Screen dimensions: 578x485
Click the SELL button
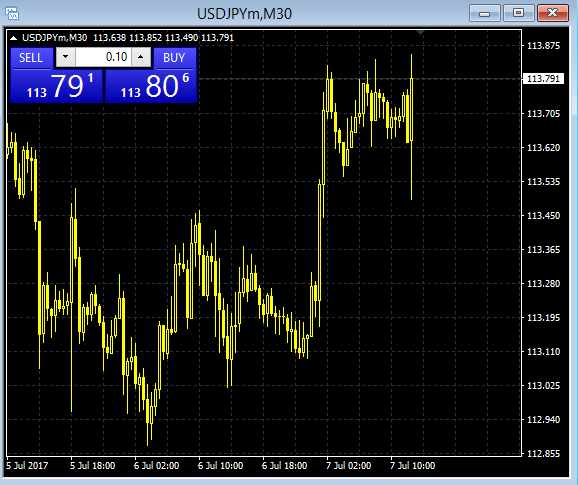point(31,58)
